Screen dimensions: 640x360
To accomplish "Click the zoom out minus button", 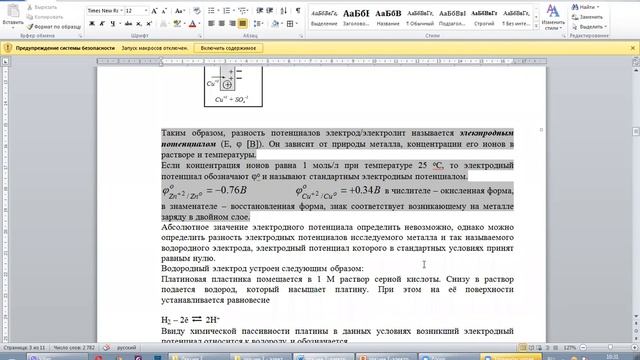I will pos(583,348).
